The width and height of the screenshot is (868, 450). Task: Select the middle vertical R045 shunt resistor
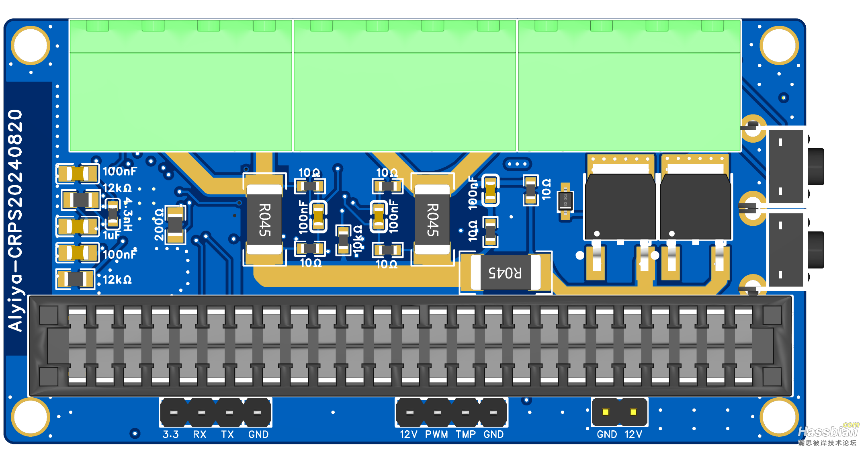coord(432,219)
